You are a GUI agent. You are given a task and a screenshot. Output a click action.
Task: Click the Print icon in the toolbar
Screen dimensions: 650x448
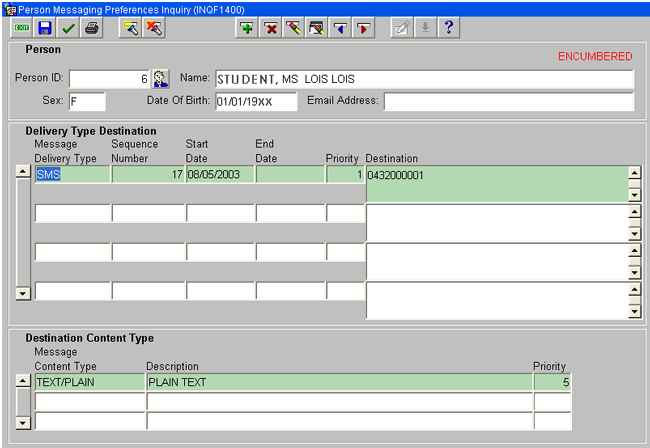[91, 28]
